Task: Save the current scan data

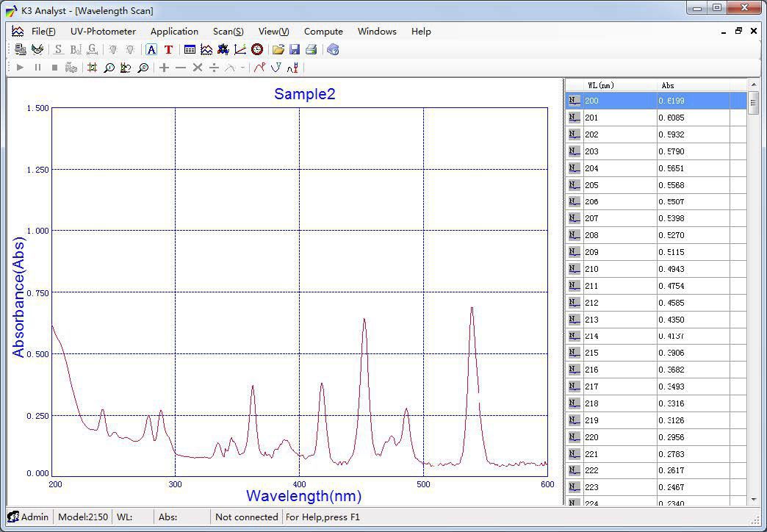Action: tap(295, 49)
